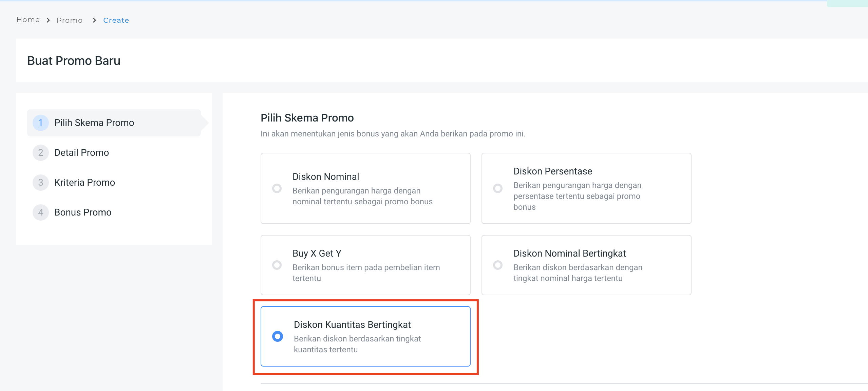The image size is (868, 391).
Task: Switch to Detail Promo step
Action: (x=81, y=153)
